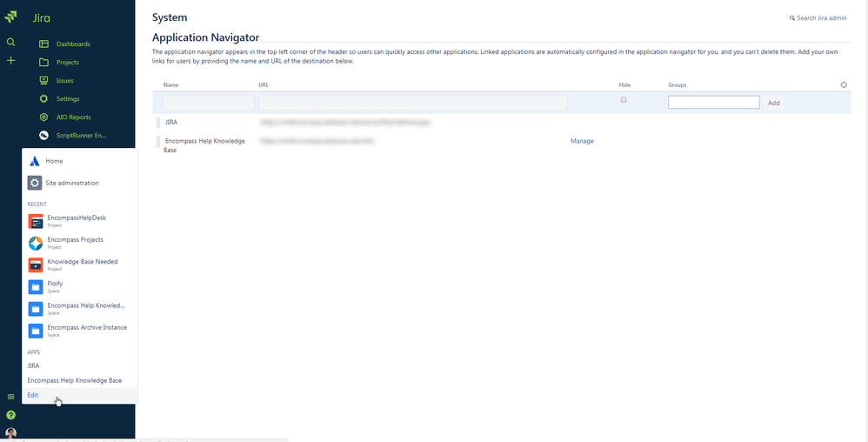This screenshot has width=868, height=442.
Task: Click the plus create icon
Action: click(10, 60)
